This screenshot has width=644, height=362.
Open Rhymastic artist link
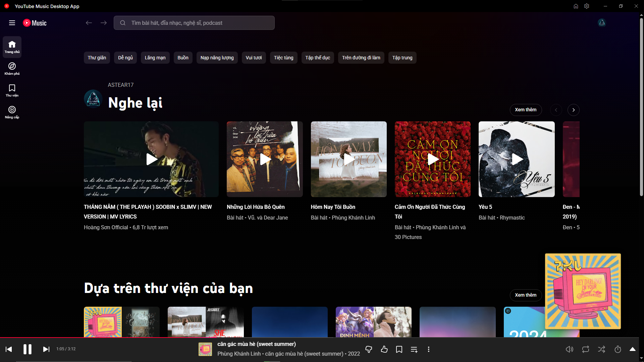[x=512, y=218]
